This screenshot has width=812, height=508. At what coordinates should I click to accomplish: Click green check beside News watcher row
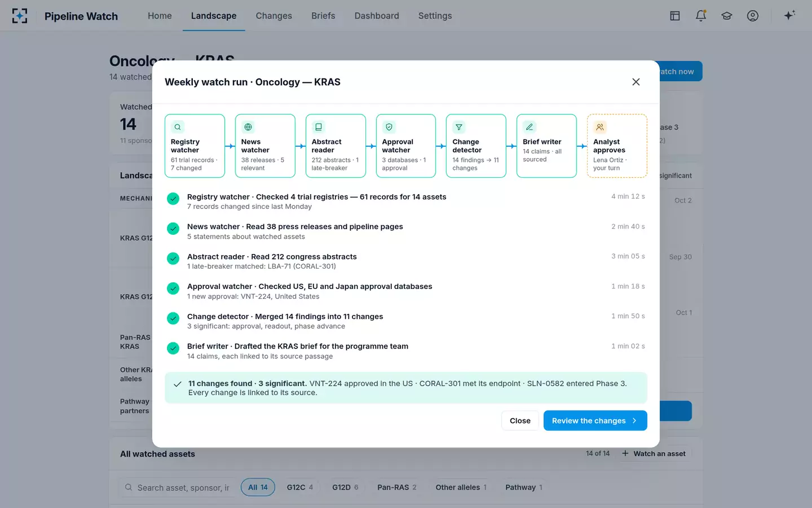click(x=173, y=229)
